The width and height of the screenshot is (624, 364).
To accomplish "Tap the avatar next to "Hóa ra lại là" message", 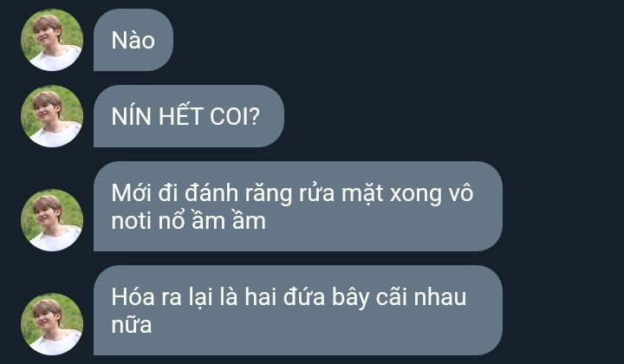I will [52, 324].
